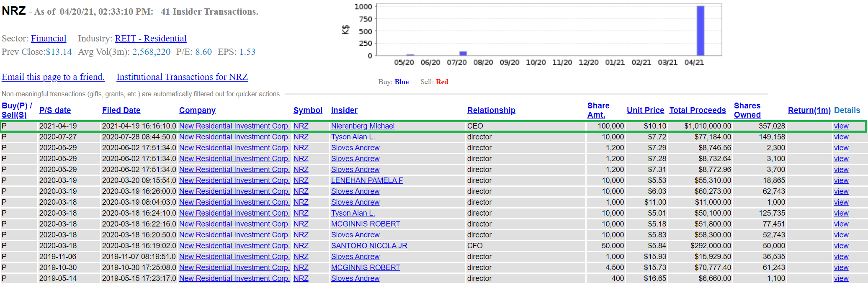Select the CFO relationship cell
Screen dimensions: 868x283
[x=525, y=246]
